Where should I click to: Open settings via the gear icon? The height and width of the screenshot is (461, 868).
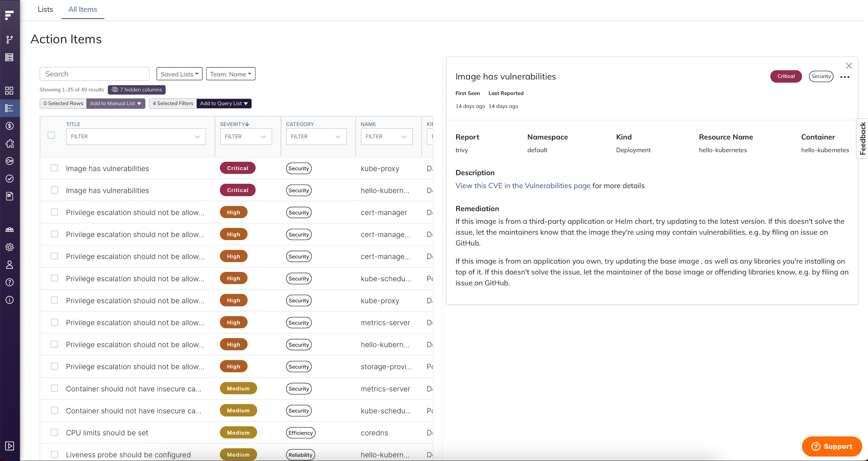click(9, 247)
